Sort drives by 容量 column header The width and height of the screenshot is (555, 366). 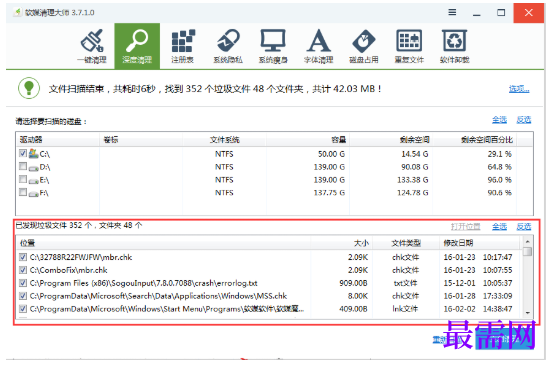click(308, 139)
